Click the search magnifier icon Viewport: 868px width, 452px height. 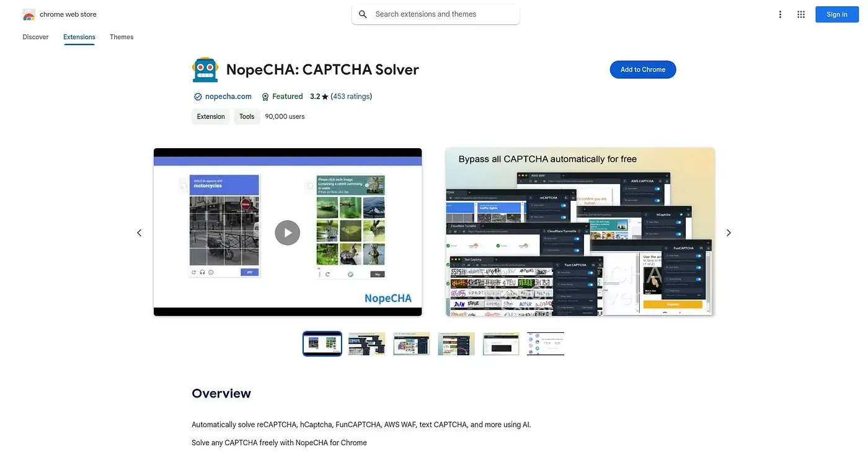click(x=363, y=14)
